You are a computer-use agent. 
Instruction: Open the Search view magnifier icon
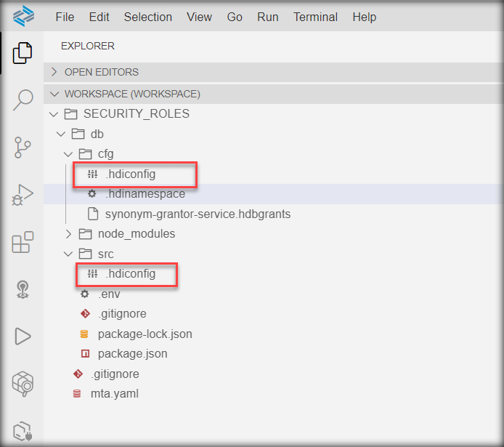click(23, 100)
